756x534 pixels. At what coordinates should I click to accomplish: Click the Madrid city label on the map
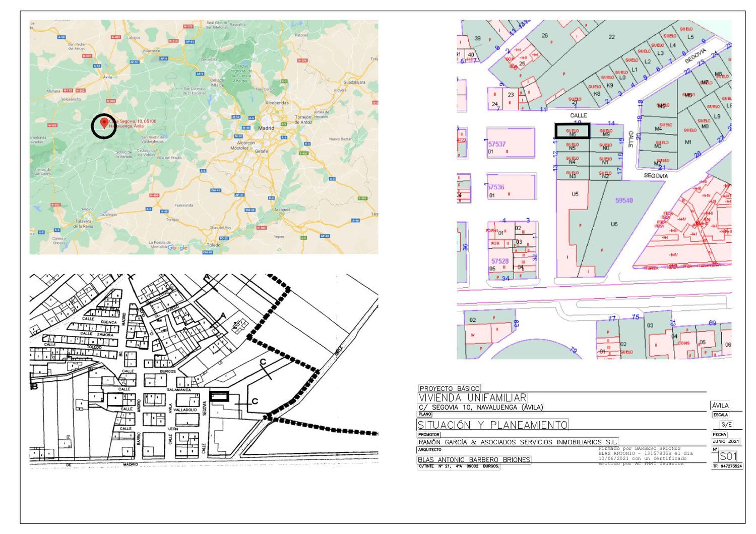point(266,128)
